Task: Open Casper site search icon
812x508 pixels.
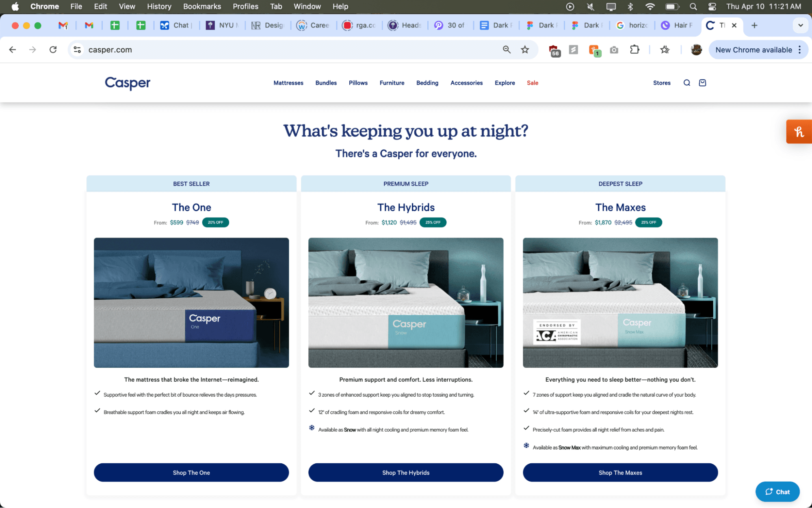Action: click(x=686, y=83)
